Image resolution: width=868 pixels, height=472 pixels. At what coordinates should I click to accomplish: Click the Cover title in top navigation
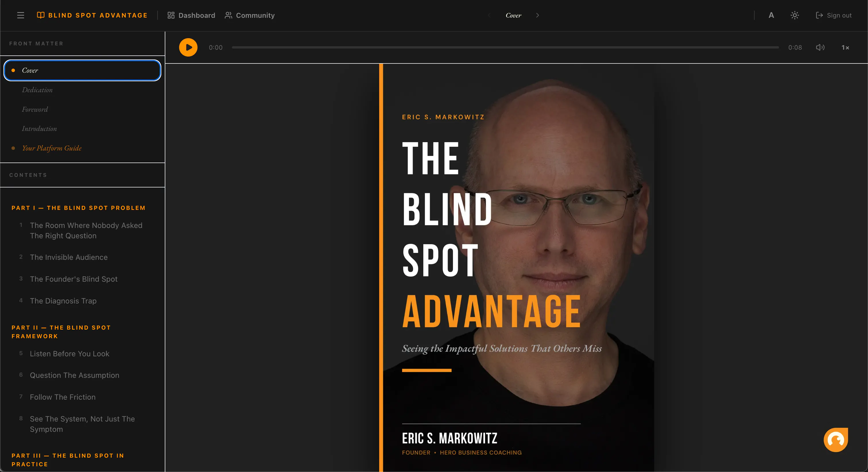click(x=513, y=16)
